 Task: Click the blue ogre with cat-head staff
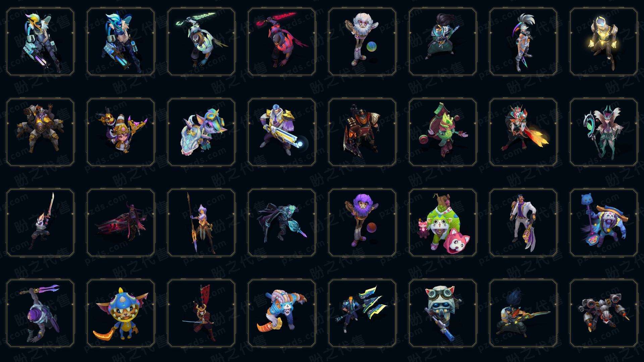pos(603,223)
